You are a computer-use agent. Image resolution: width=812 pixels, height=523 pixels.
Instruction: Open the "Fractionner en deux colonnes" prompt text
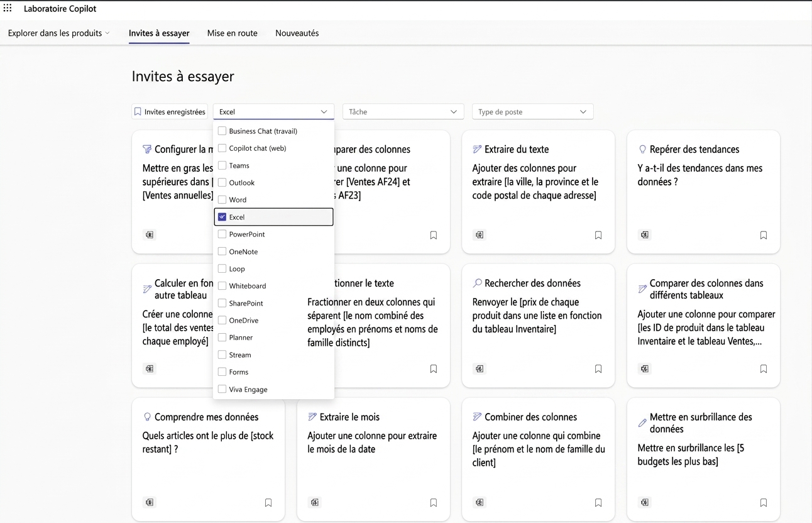pos(373,322)
